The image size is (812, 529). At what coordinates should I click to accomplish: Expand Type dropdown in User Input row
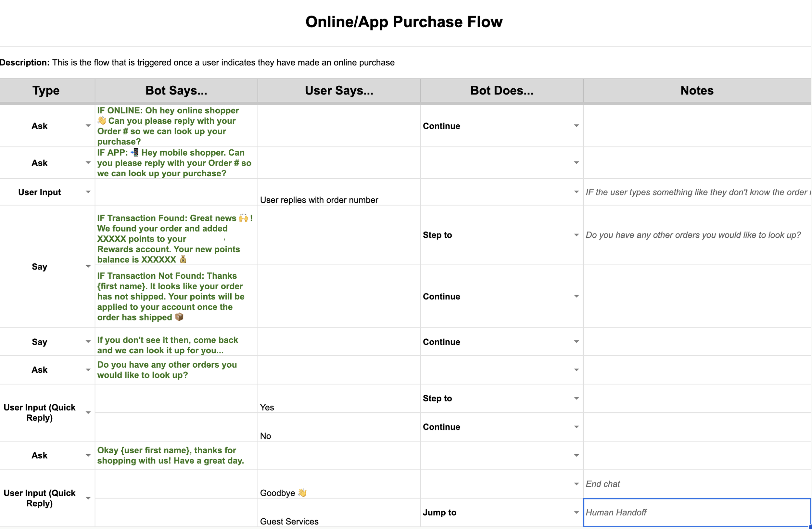pyautogui.click(x=88, y=192)
